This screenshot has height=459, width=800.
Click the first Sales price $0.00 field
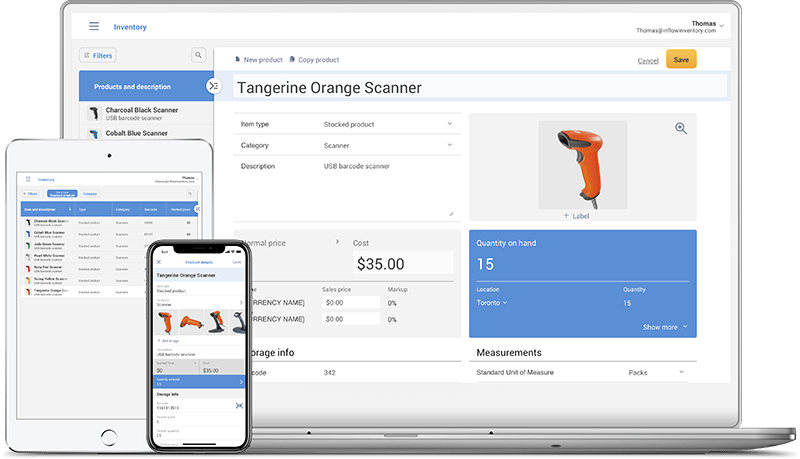(352, 302)
